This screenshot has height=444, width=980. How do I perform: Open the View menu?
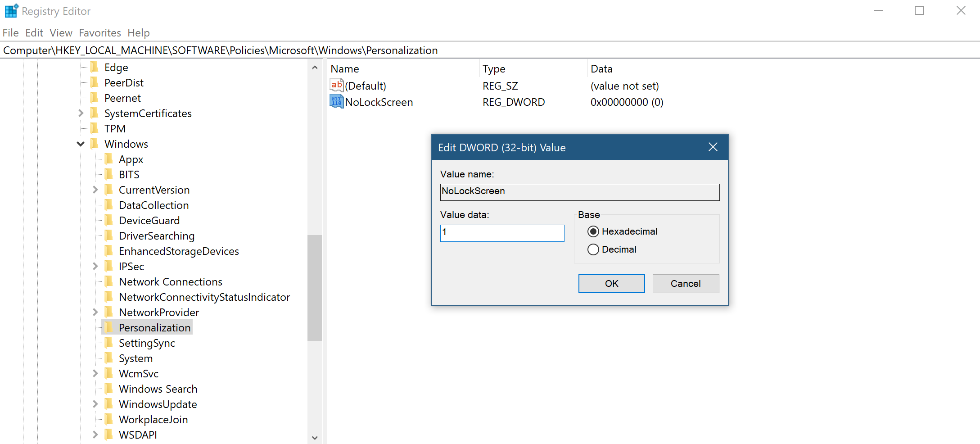[x=61, y=33]
